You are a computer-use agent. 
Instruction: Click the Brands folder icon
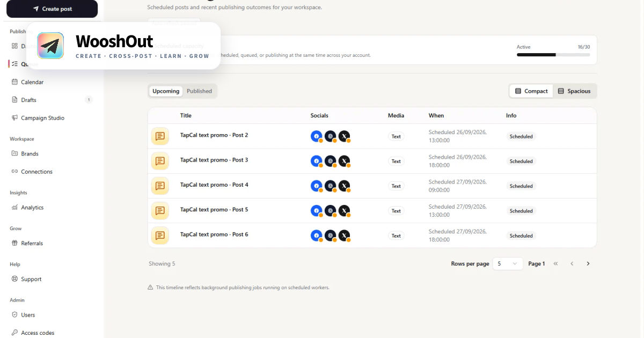(x=15, y=153)
